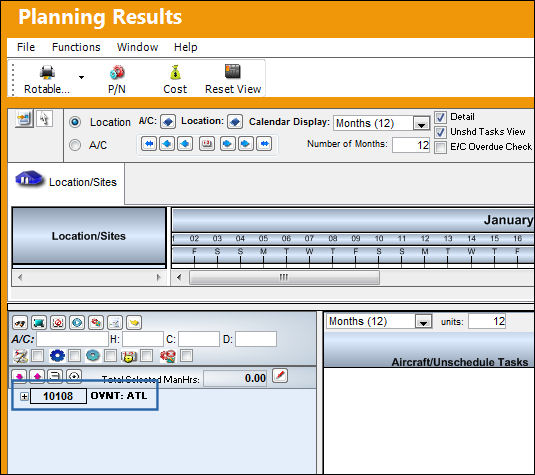Click right scroll arrow under Location/Sites panel
Image resolution: width=535 pixels, height=475 pixels.
point(158,277)
